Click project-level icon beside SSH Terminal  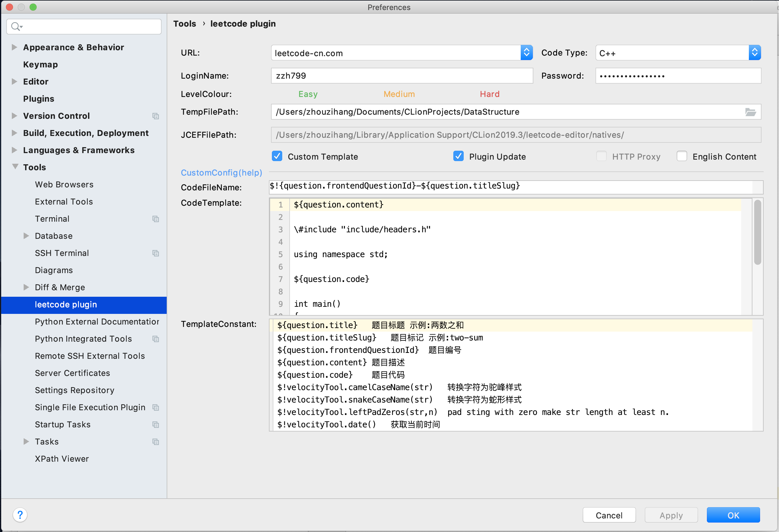155,253
